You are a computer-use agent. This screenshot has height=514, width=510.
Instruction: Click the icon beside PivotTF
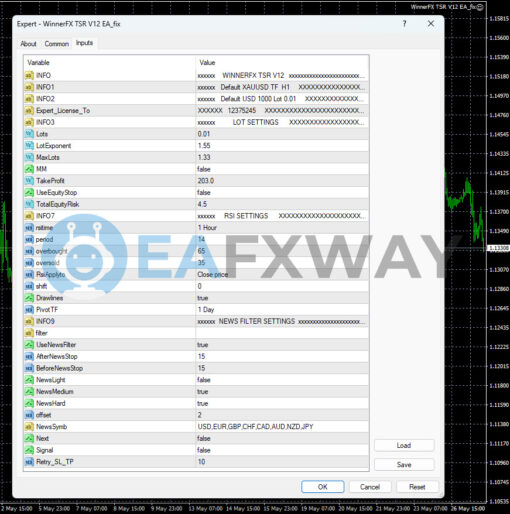pyautogui.click(x=29, y=310)
